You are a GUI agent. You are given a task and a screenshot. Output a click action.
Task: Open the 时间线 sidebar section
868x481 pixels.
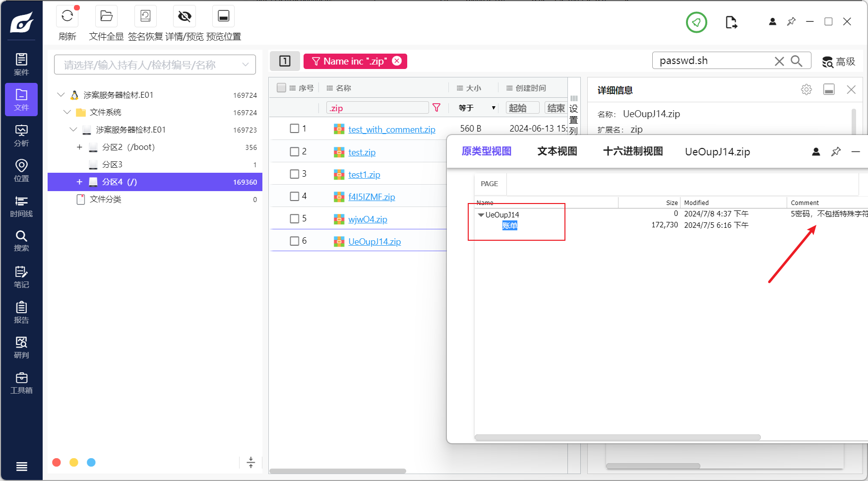pos(21,206)
